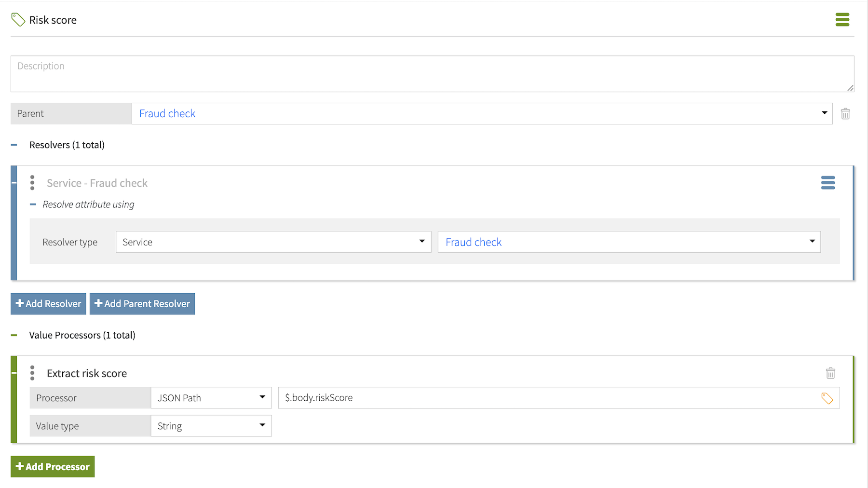Open the Parent Fraud check dropdown
Screen dimensions: 868x488
482,114
